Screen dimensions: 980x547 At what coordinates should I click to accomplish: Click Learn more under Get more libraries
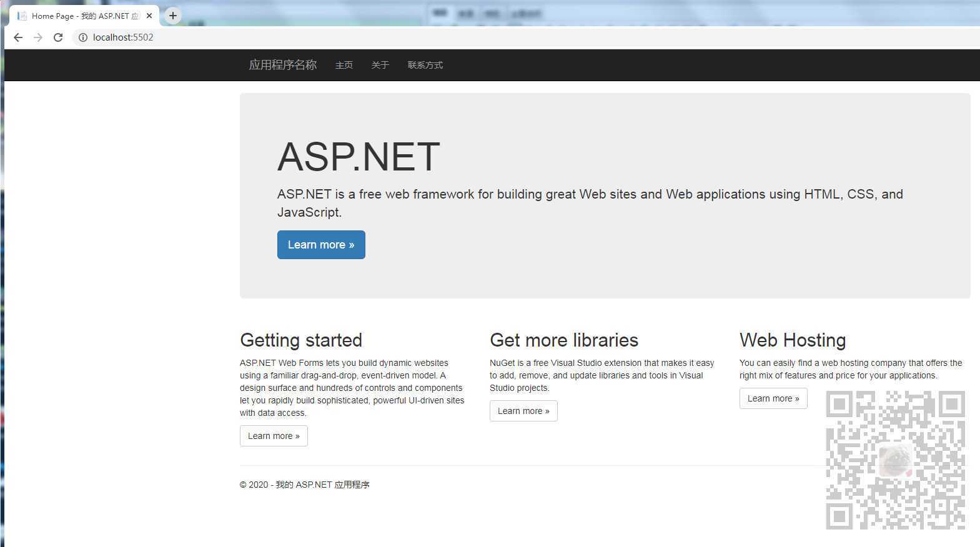(523, 411)
